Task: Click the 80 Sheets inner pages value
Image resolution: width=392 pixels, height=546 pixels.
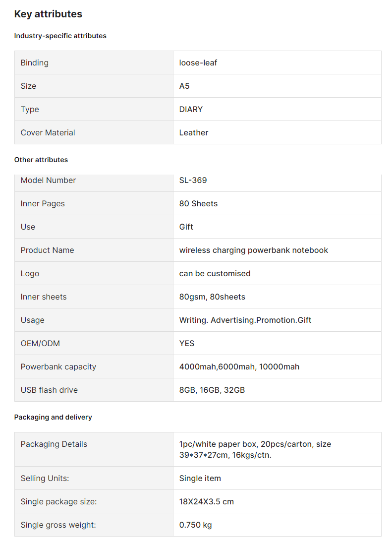Action: pos(198,204)
